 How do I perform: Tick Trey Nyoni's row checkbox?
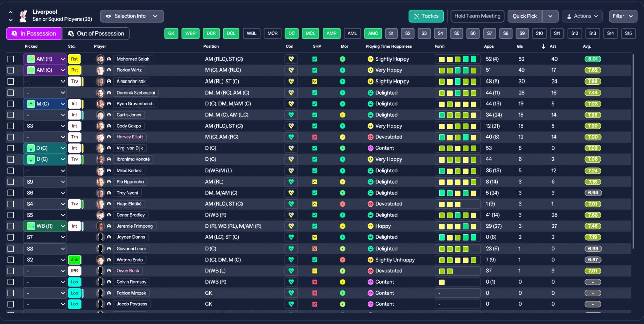click(11, 193)
